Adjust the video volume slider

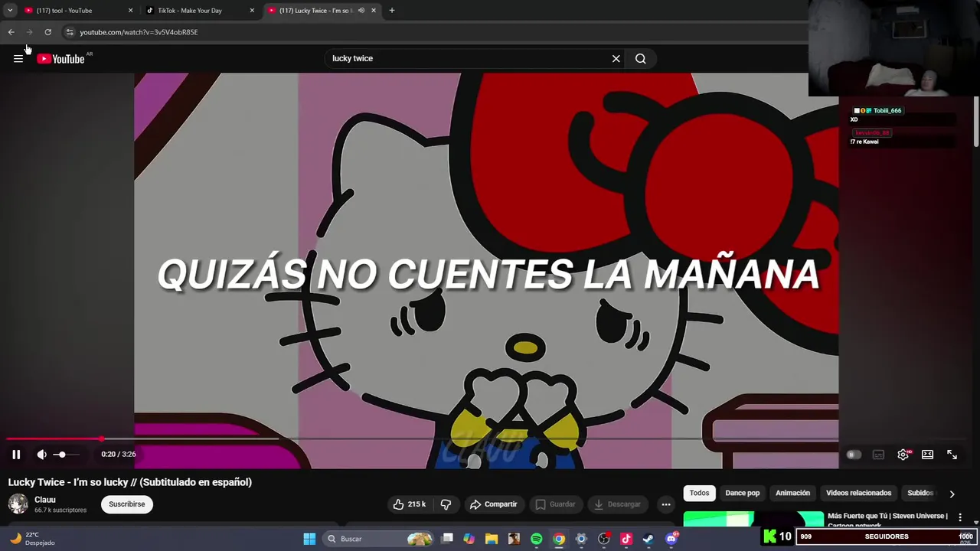coord(66,455)
